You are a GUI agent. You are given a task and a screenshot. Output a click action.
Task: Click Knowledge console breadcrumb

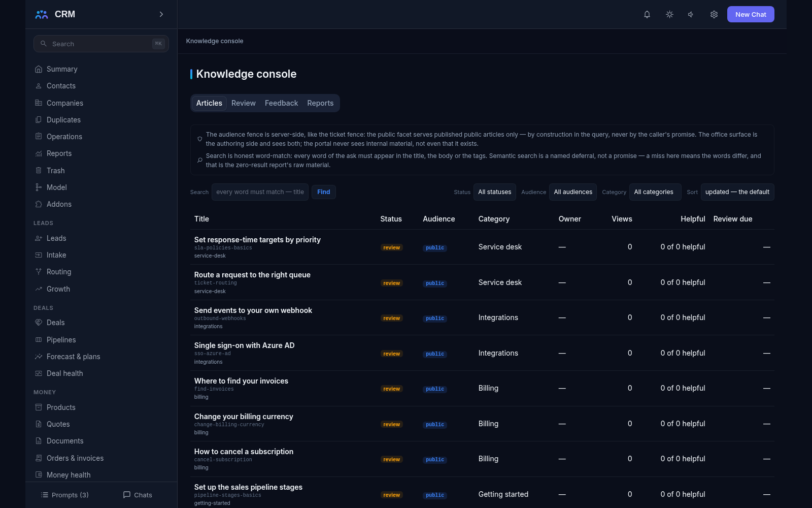coord(215,41)
